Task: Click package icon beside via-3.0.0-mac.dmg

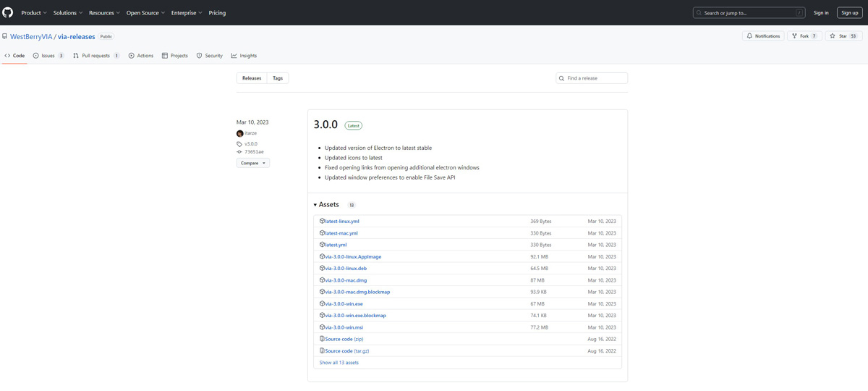Action: coord(323,280)
